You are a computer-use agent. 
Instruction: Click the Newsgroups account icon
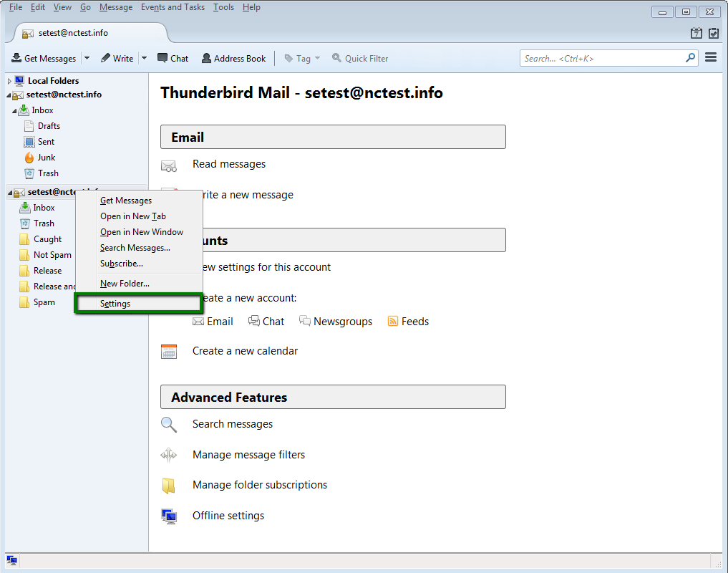(304, 321)
